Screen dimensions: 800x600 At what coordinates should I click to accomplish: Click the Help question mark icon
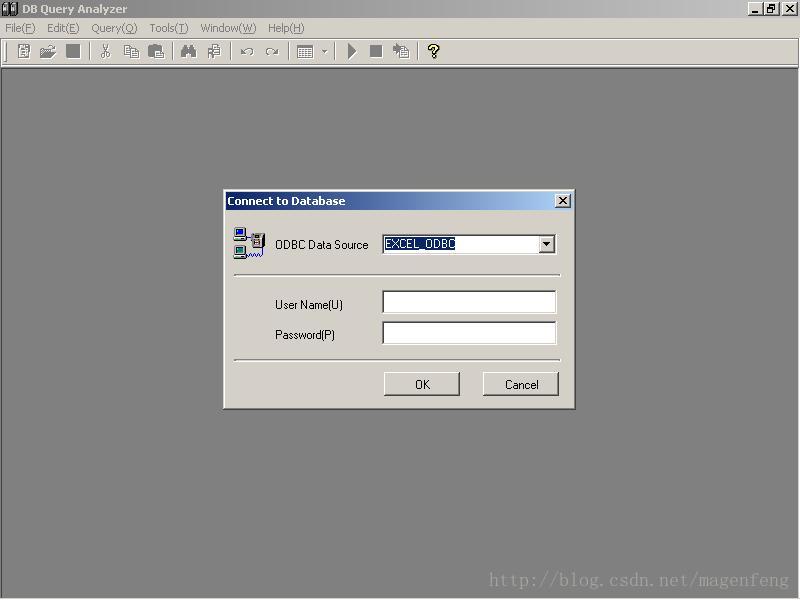pyautogui.click(x=434, y=51)
